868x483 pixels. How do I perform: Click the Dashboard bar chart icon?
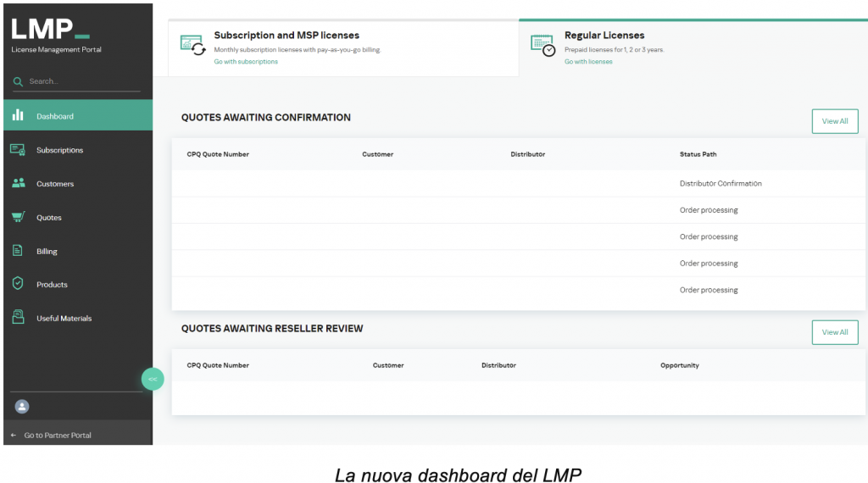[18, 115]
